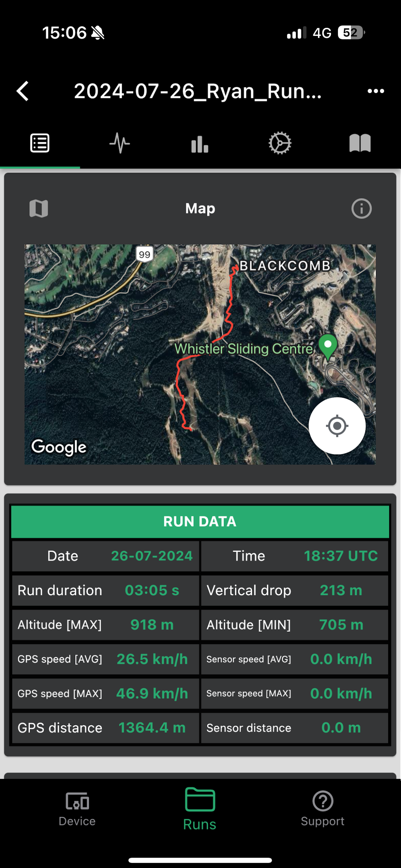Select the summary list tab icon
Image resolution: width=401 pixels, height=868 pixels.
click(40, 143)
